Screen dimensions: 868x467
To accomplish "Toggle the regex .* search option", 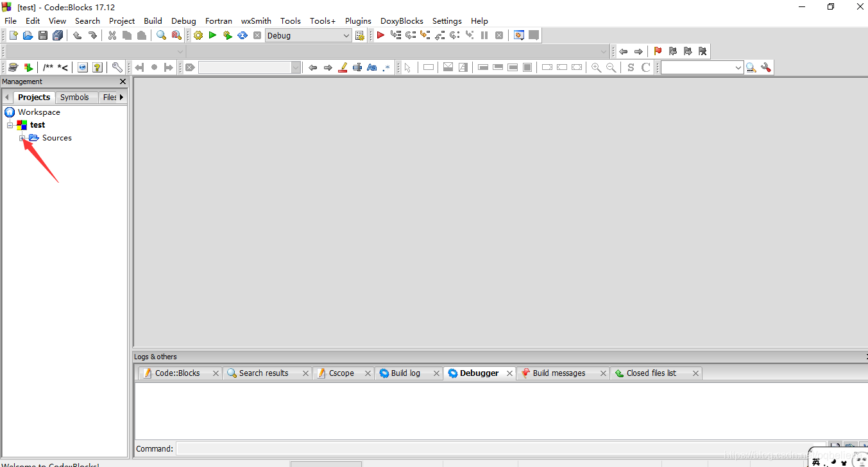I will 386,67.
